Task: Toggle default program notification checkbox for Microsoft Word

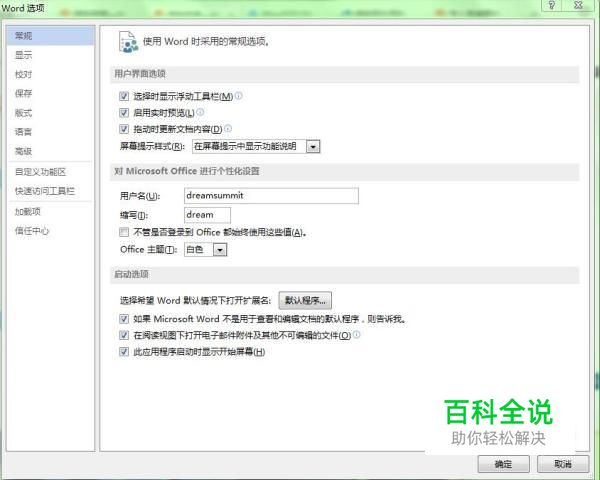Action: 124,318
